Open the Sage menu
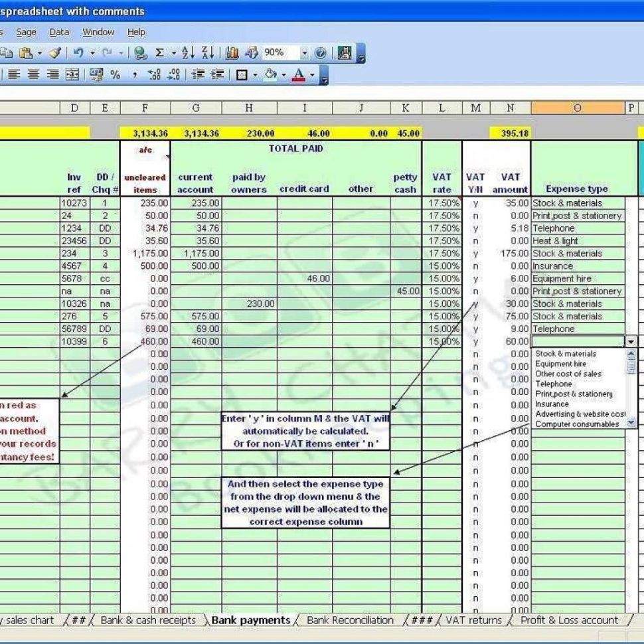This screenshot has width=644, height=644. 26,32
